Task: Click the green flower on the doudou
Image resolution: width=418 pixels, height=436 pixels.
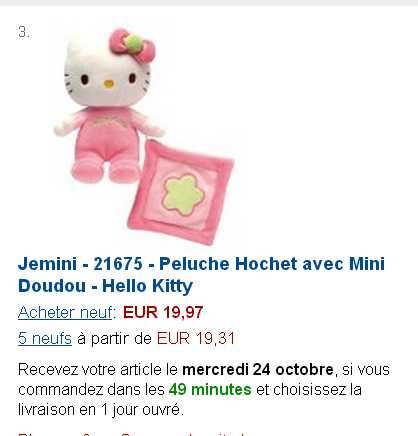Action: click(x=183, y=195)
